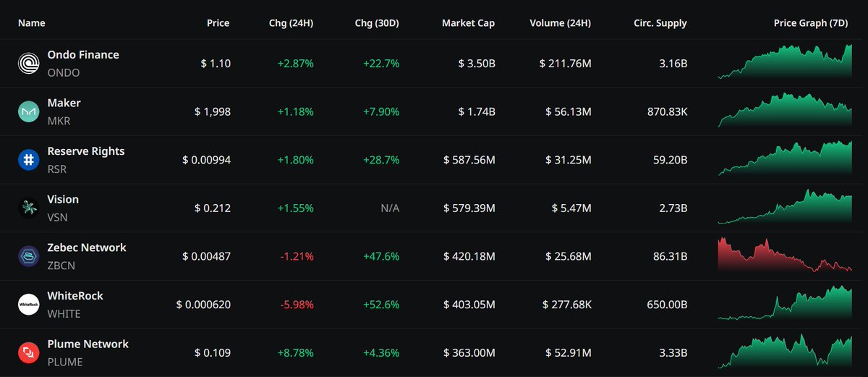Open Vision 7-day price graph
868x377 pixels.
(x=785, y=206)
